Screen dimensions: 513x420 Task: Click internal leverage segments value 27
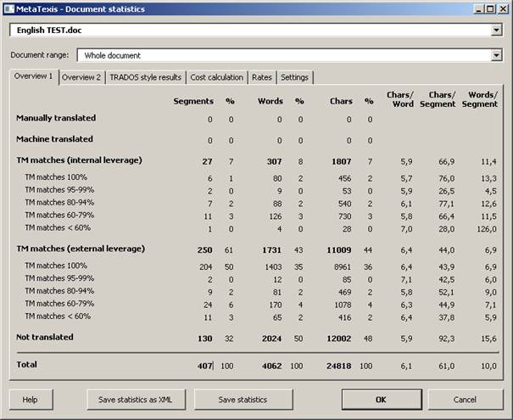pyautogui.click(x=207, y=162)
